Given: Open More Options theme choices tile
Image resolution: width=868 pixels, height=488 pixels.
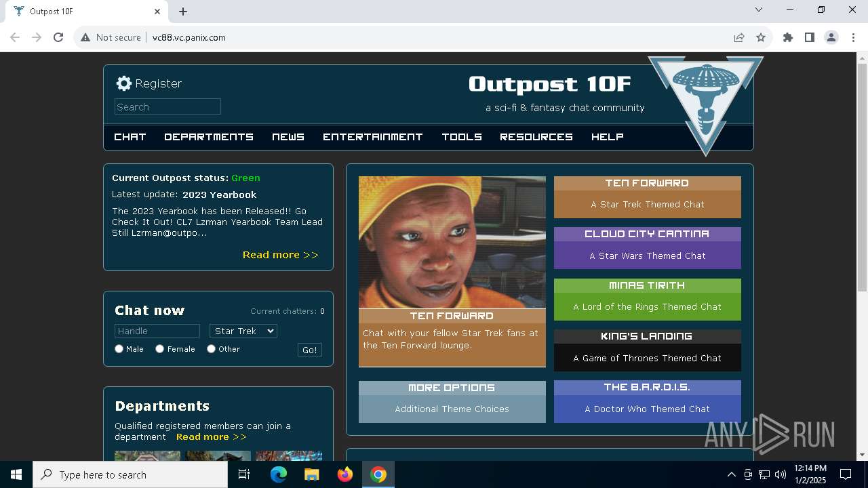Looking at the screenshot, I should coord(452,402).
